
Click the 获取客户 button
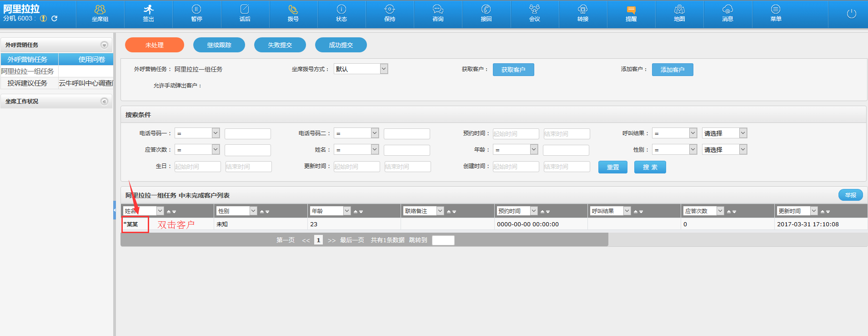pos(513,70)
